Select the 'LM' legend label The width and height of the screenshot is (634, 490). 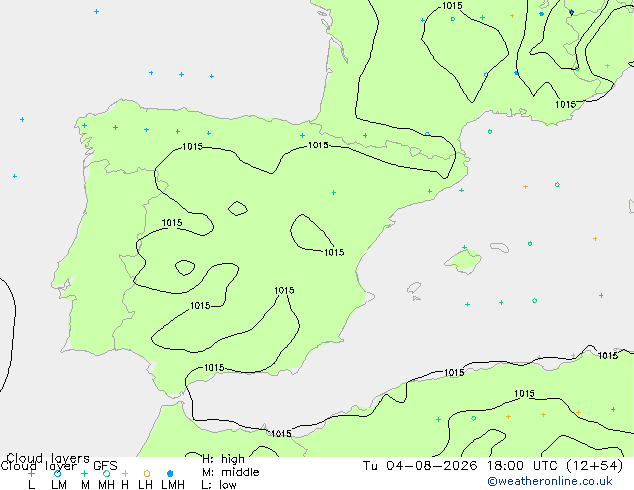tap(59, 485)
